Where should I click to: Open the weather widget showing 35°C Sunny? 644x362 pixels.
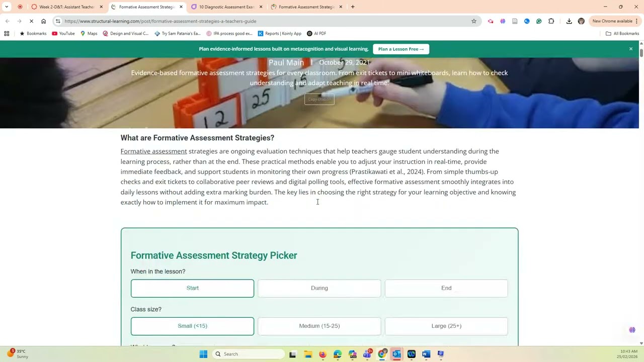18,354
